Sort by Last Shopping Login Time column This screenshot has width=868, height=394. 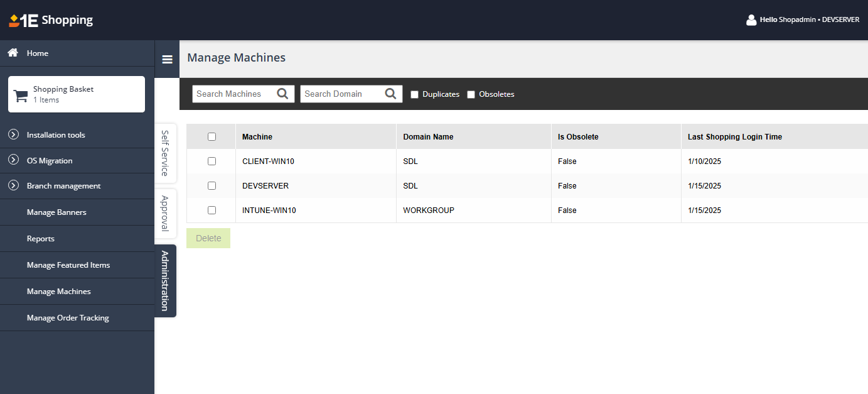point(734,136)
